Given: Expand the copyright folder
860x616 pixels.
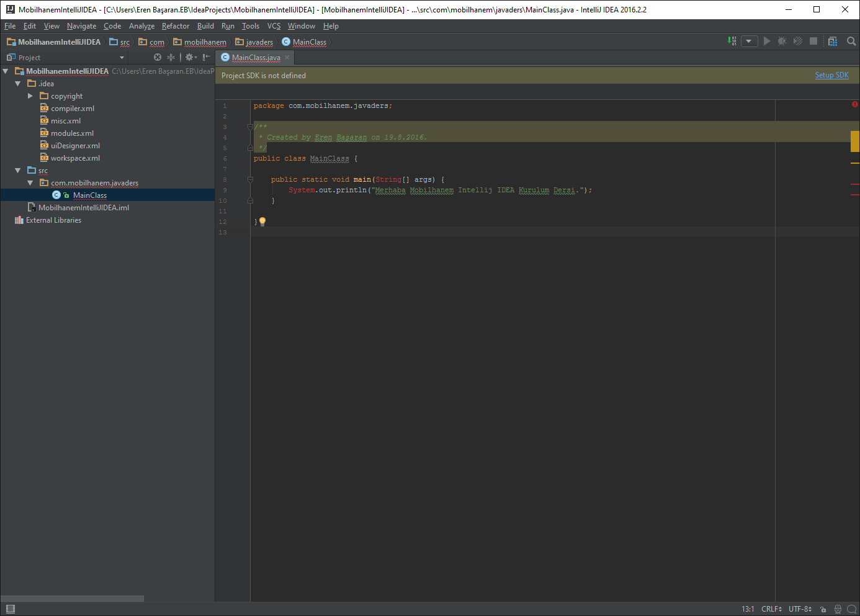Looking at the screenshot, I should point(29,96).
